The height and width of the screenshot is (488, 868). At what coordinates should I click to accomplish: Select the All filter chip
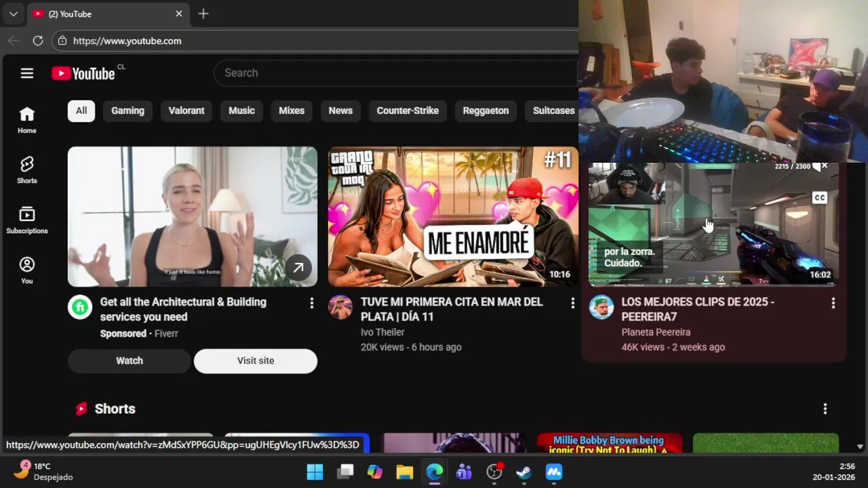[81, 110]
